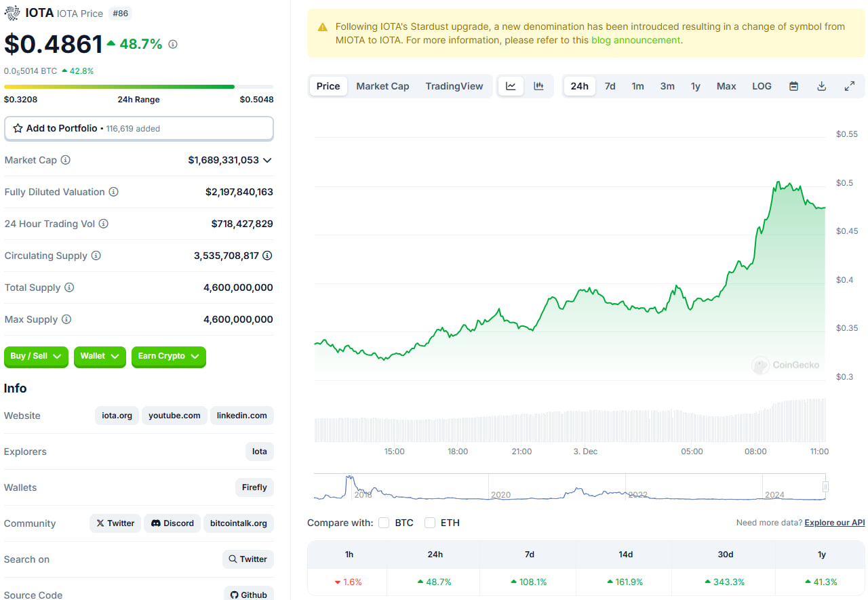
Task: Click the price chart peak near $0.5
Action: 777,182
